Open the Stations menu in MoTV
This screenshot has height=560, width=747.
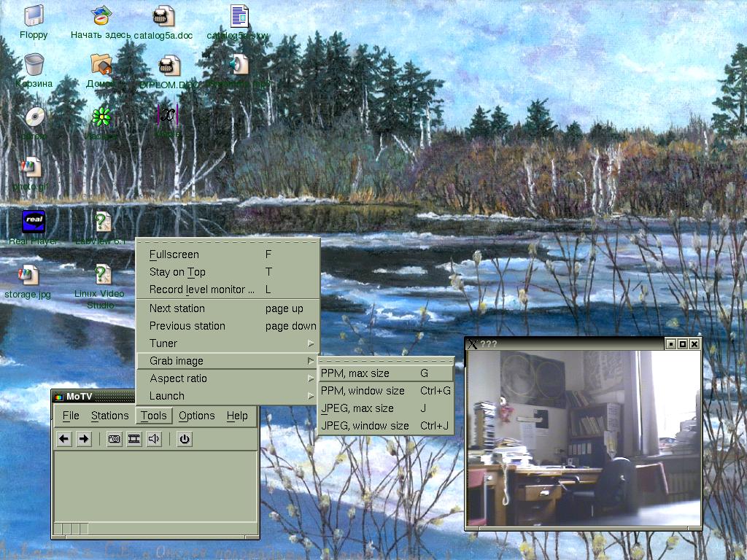pos(109,416)
